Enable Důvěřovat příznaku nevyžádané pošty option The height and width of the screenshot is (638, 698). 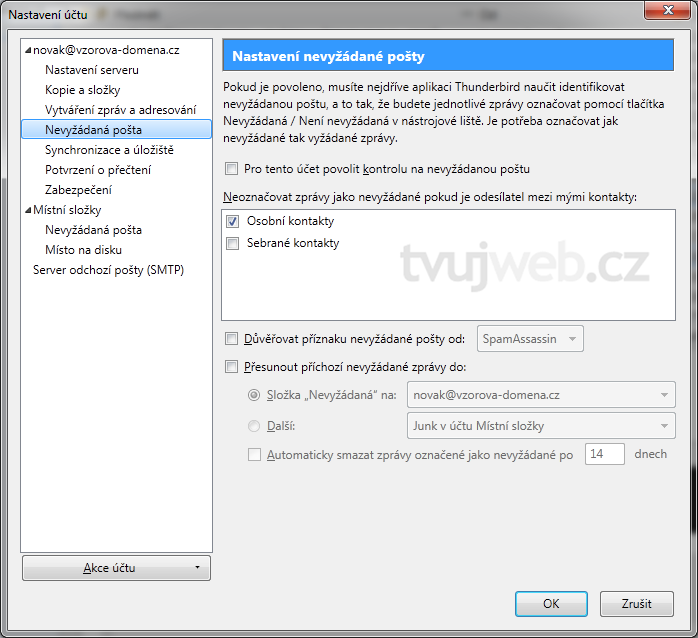point(232,339)
